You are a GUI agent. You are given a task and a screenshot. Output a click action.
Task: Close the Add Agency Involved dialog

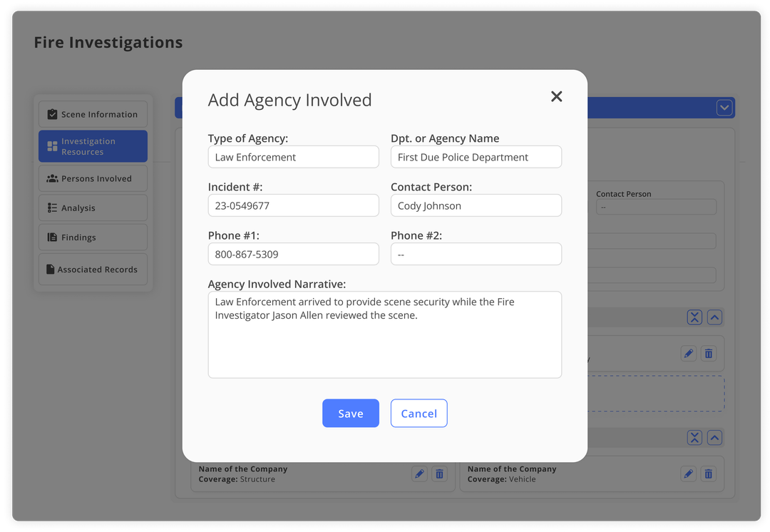coord(556,96)
